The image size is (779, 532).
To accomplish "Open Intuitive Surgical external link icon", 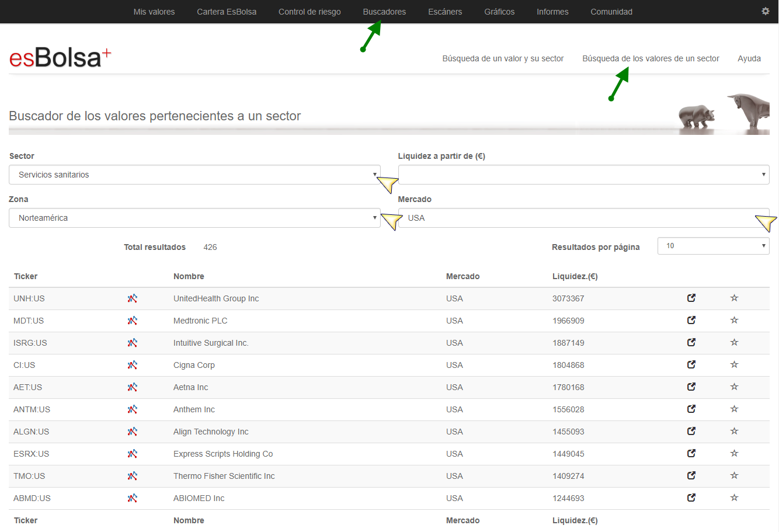I will [691, 342].
